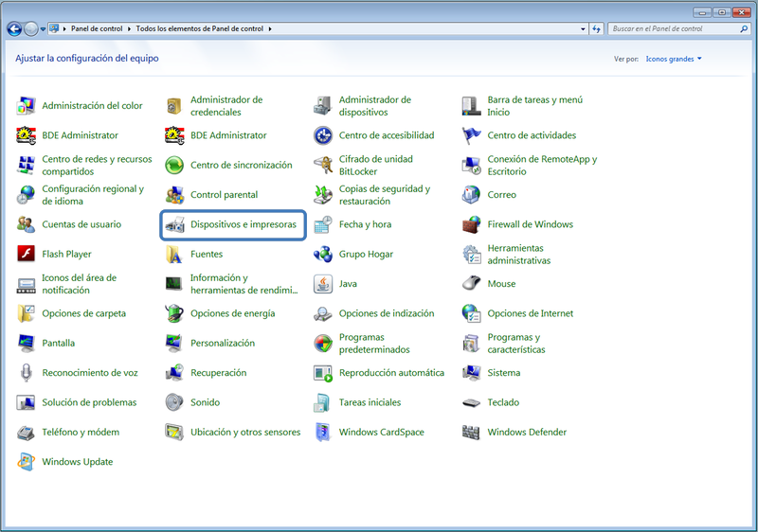Screen dimensions: 758x532
Task: Open Ubicación y otros sensores link
Action: pos(245,433)
